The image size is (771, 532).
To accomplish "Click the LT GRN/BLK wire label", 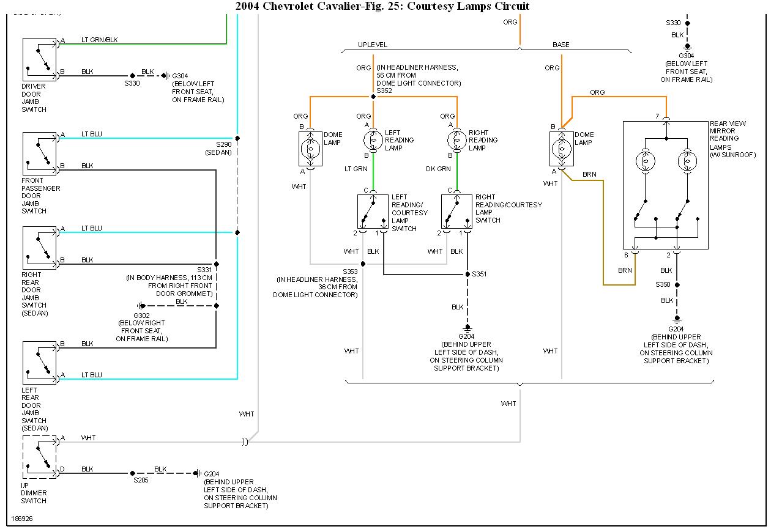I will [100, 40].
